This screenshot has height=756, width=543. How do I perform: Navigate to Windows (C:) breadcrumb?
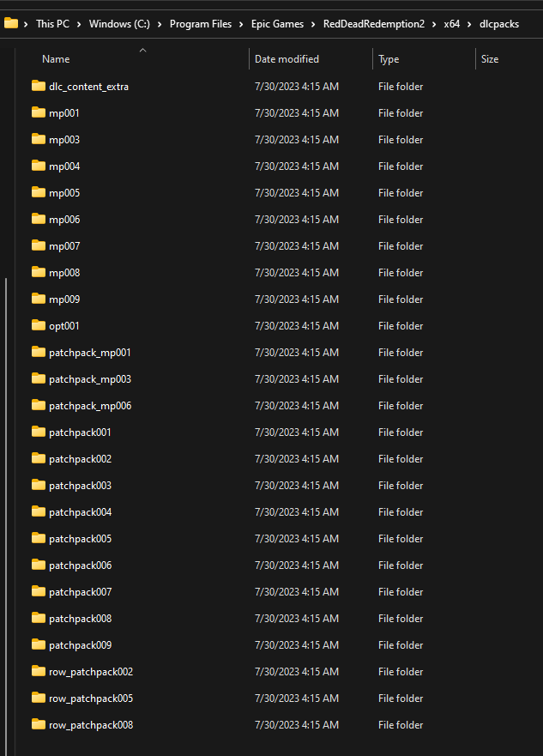coord(119,24)
